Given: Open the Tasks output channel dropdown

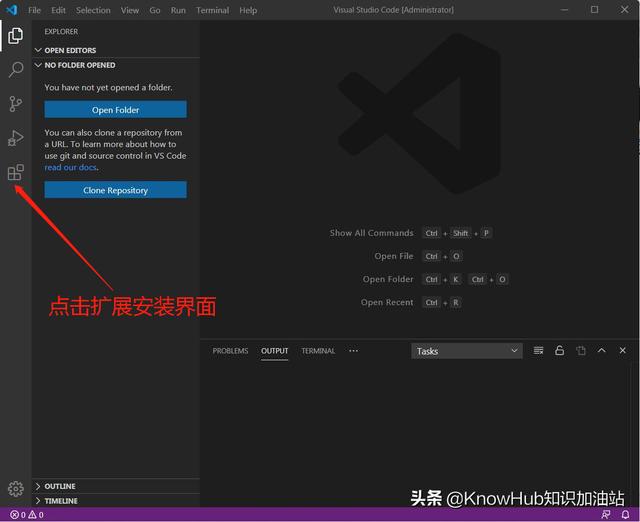Looking at the screenshot, I should coord(467,351).
